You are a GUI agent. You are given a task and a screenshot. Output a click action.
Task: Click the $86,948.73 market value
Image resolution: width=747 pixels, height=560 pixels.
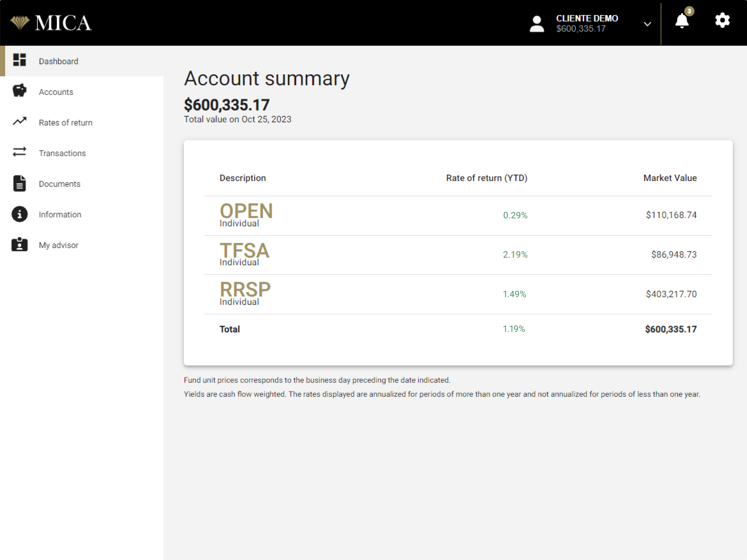click(674, 254)
